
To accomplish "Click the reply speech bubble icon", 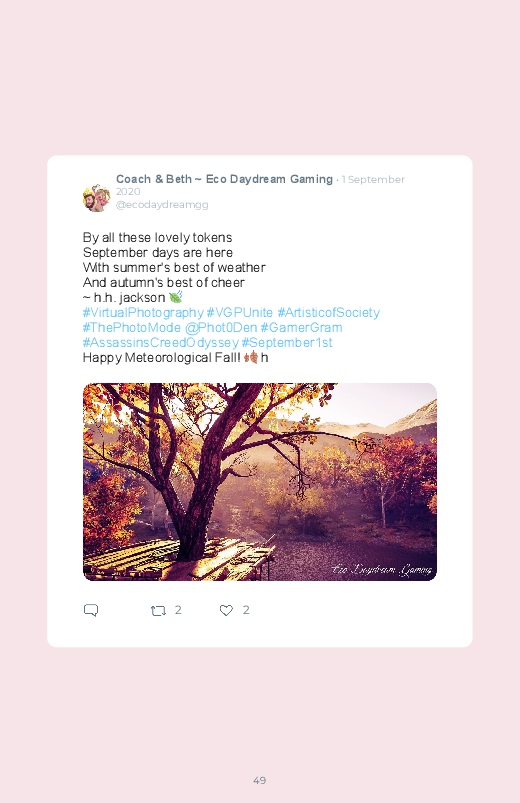I will (91, 610).
